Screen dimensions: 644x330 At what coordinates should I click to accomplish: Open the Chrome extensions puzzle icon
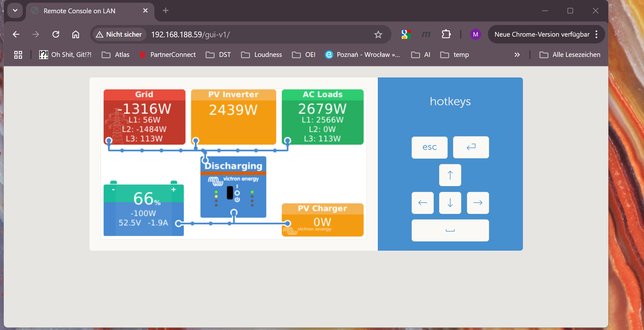click(x=446, y=34)
